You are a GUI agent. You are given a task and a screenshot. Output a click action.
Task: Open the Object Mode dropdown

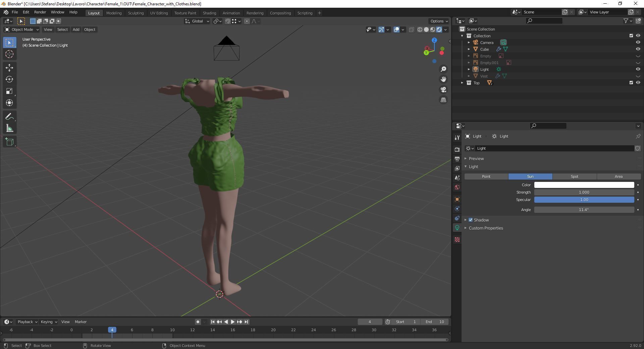(x=21, y=30)
